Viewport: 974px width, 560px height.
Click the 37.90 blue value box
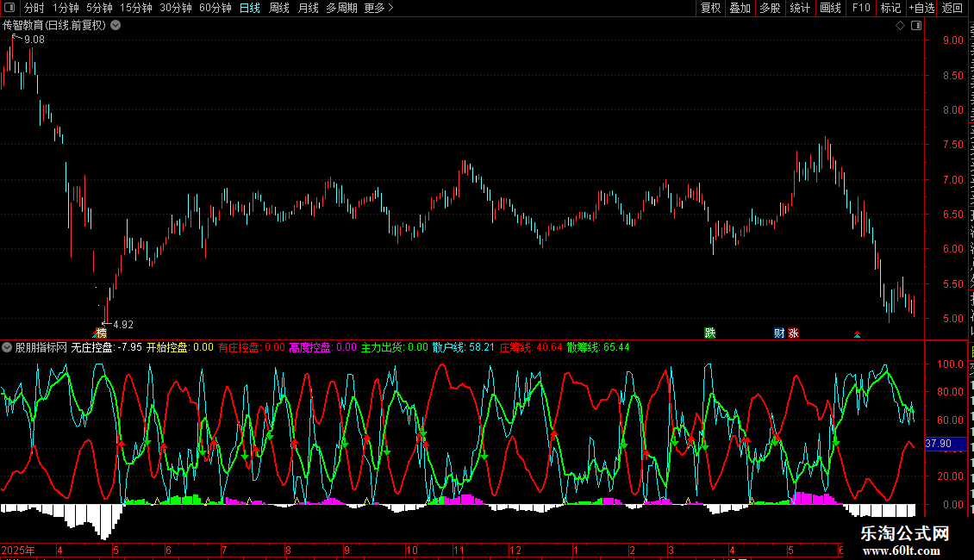pos(946,444)
